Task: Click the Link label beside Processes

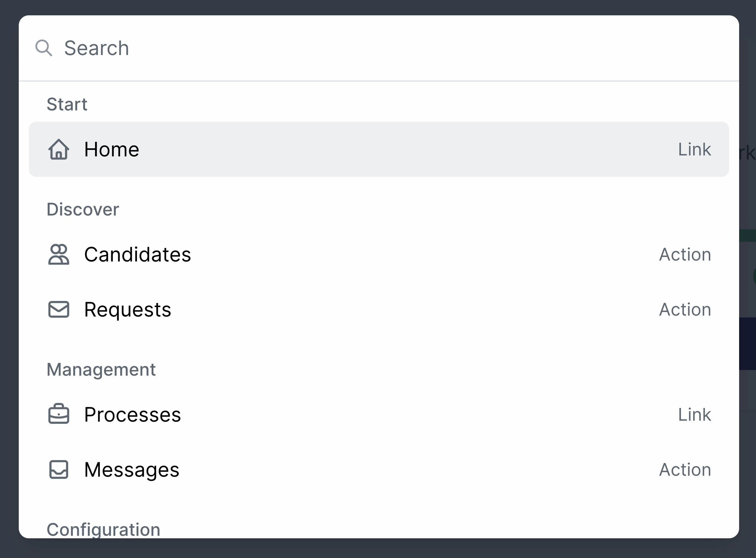Action: click(x=694, y=414)
